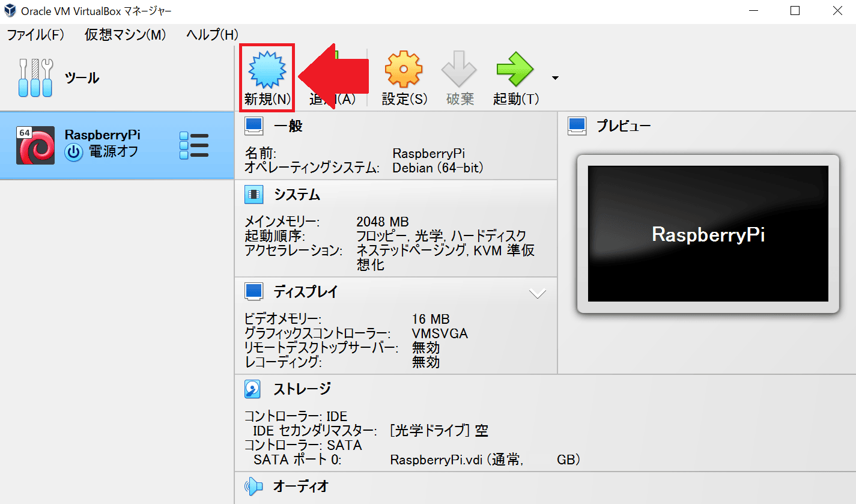Click the コントローラー: SATA line
The height and width of the screenshot is (504, 856).
303,445
